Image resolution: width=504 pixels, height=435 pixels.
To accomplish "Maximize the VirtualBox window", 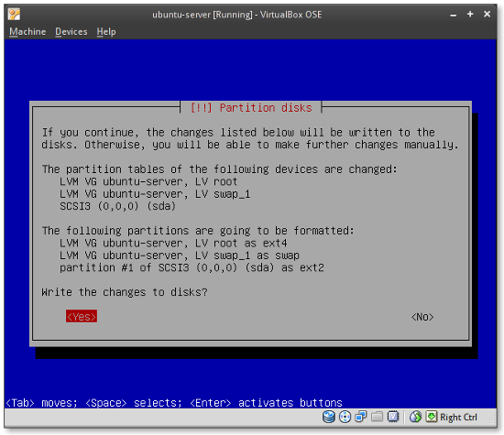I will (470, 14).
